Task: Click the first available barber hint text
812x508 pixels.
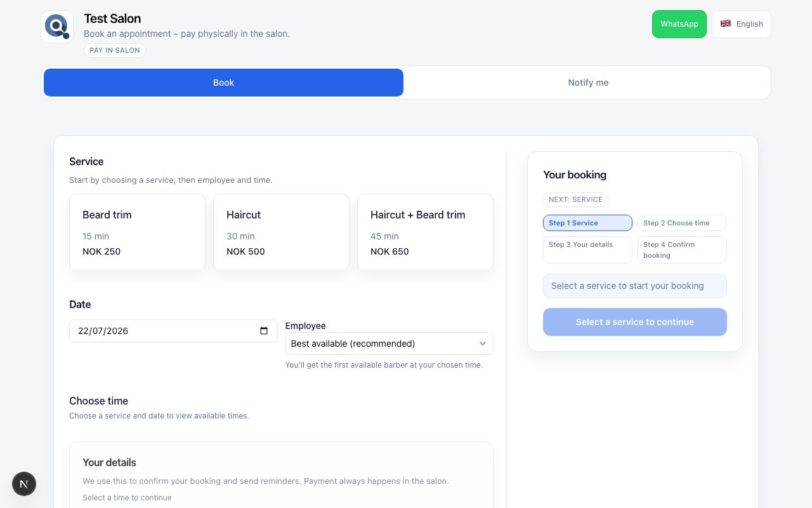Action: coord(384,365)
